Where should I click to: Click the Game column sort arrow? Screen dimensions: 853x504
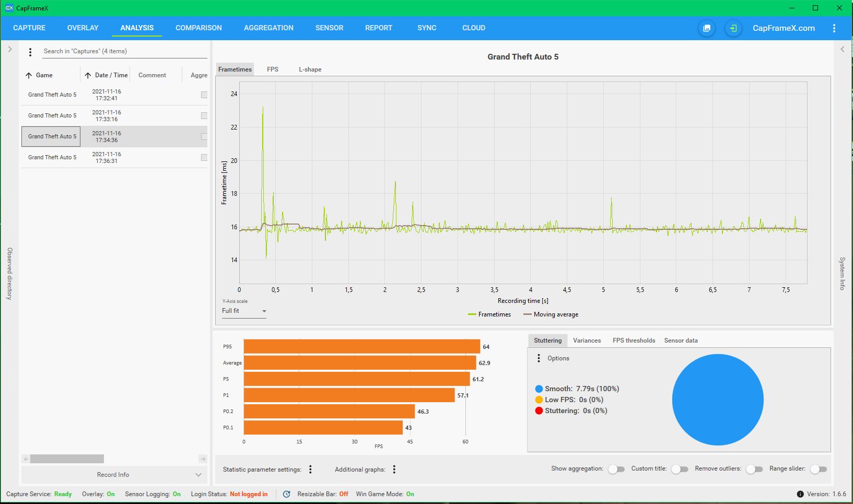point(29,75)
